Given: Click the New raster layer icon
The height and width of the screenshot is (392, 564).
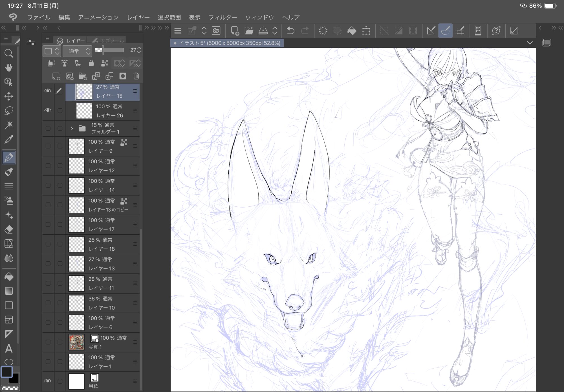Looking at the screenshot, I should tap(56, 76).
